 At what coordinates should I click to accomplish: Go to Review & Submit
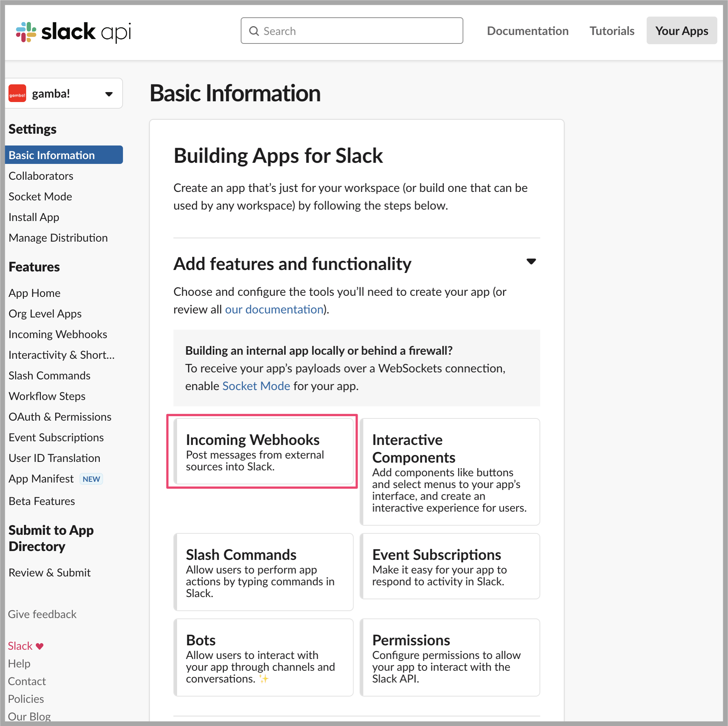49,572
